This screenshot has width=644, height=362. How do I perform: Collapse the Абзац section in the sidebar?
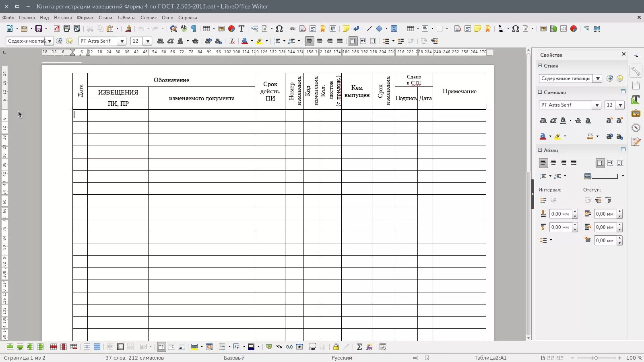coord(540,150)
